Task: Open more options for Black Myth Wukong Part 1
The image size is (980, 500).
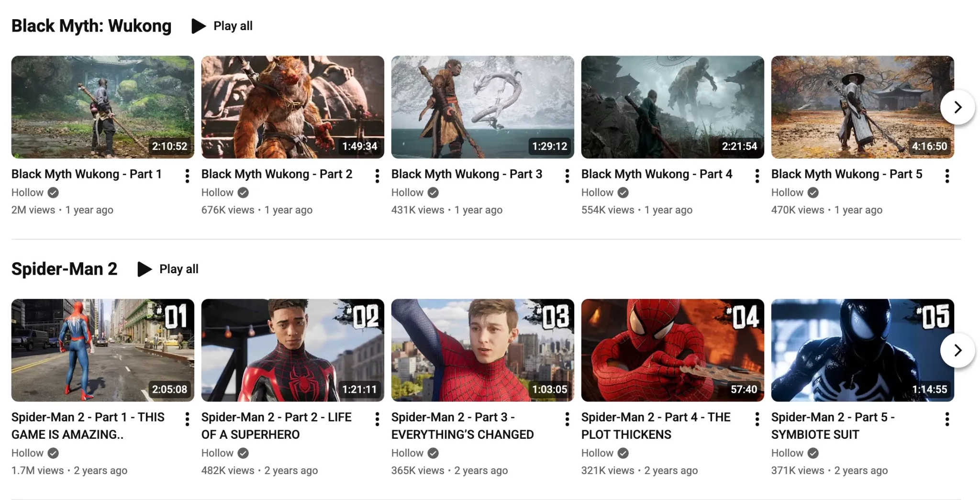Action: point(187,176)
